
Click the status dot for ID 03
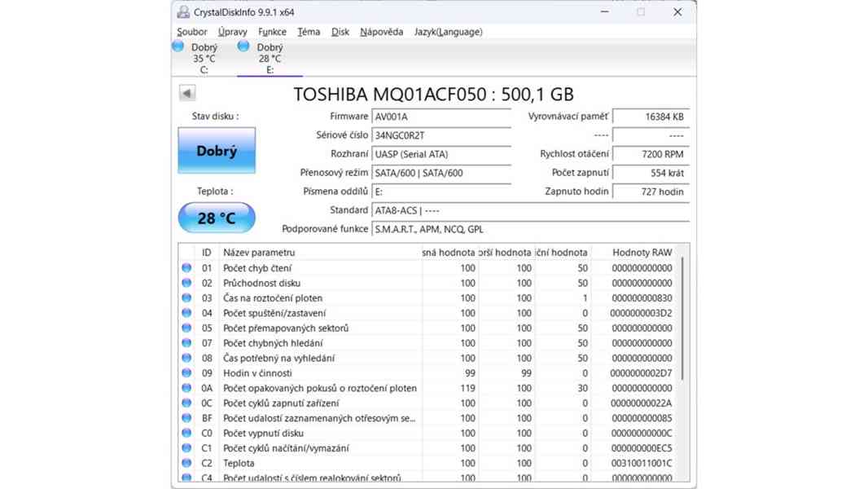pos(186,298)
